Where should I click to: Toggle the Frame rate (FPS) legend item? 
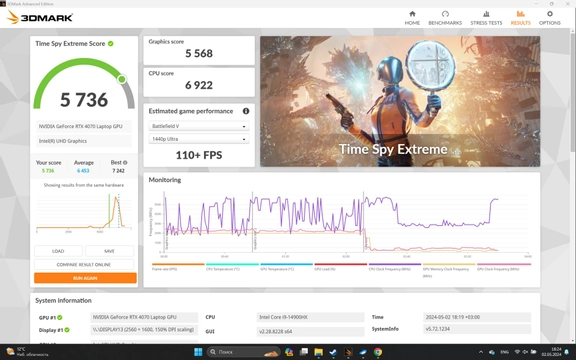[178, 266]
